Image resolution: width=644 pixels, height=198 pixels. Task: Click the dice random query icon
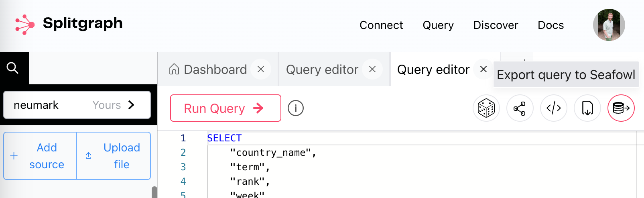tap(486, 108)
